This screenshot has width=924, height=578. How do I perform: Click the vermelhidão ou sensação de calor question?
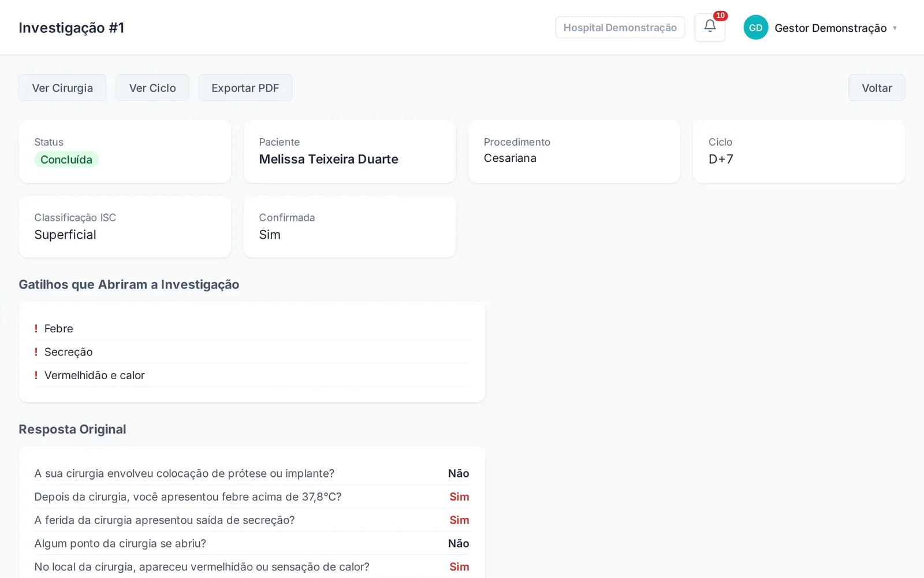click(202, 567)
